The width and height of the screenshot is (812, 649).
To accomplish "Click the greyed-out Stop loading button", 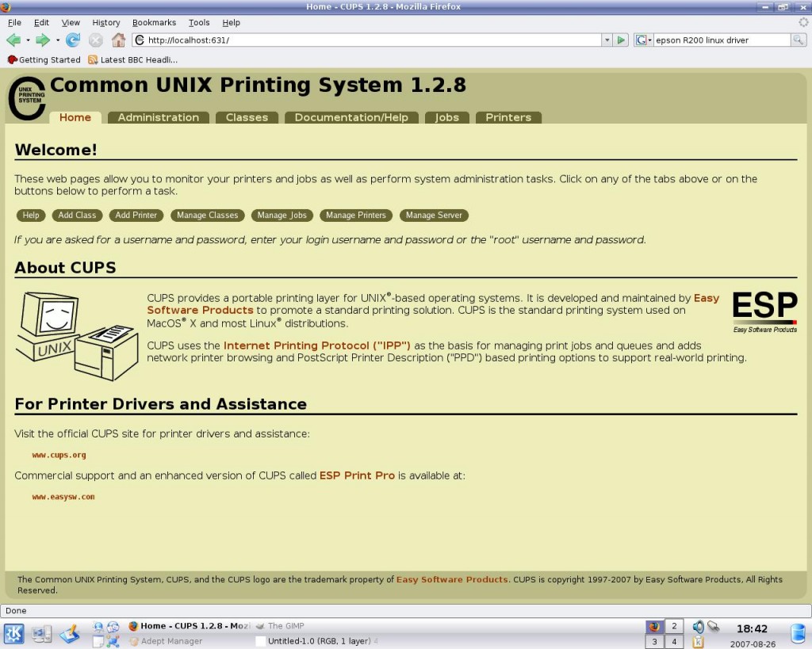I will tap(96, 40).
